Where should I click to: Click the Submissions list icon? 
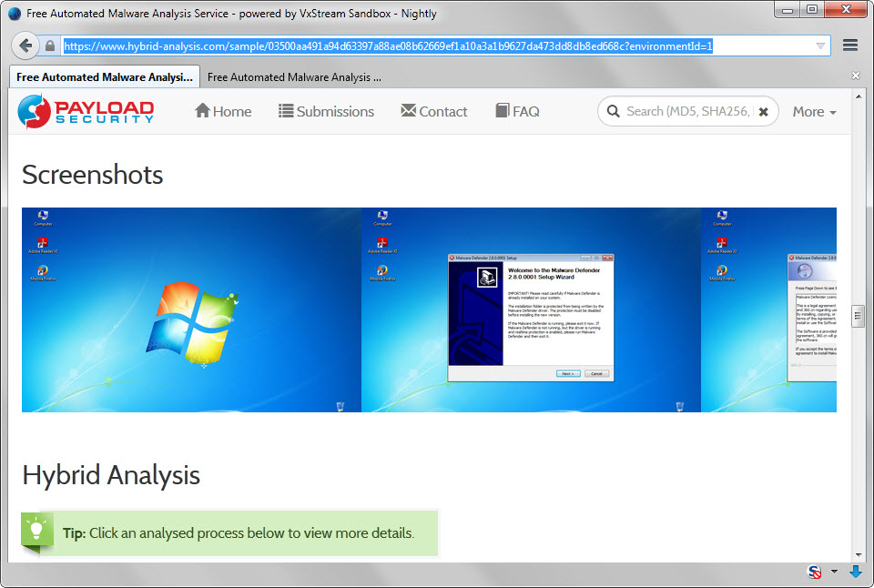(x=286, y=111)
